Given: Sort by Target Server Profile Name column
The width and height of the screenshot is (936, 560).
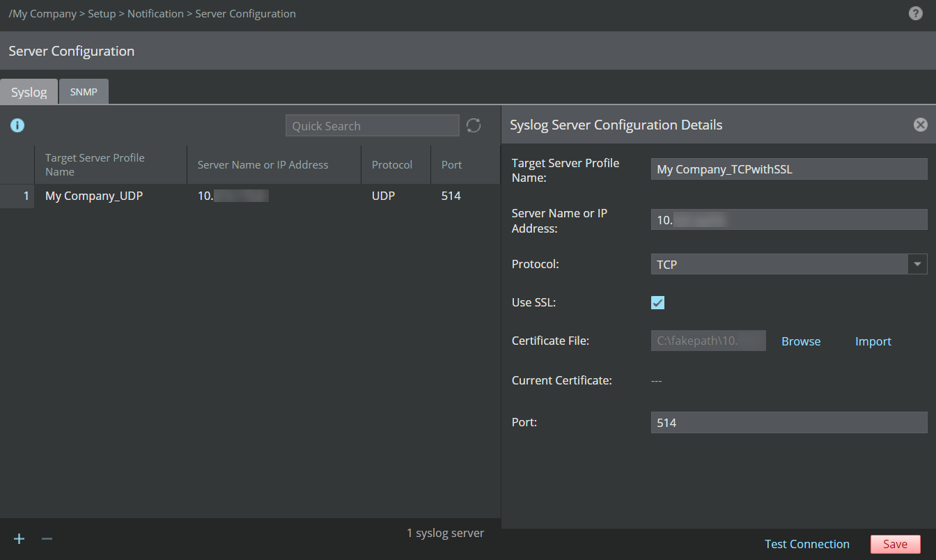Looking at the screenshot, I should tap(111, 164).
